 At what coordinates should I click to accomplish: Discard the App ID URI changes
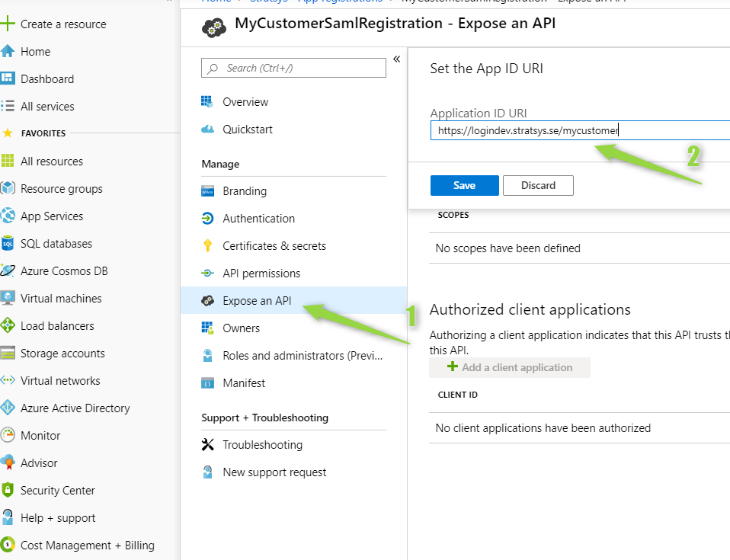point(538,185)
